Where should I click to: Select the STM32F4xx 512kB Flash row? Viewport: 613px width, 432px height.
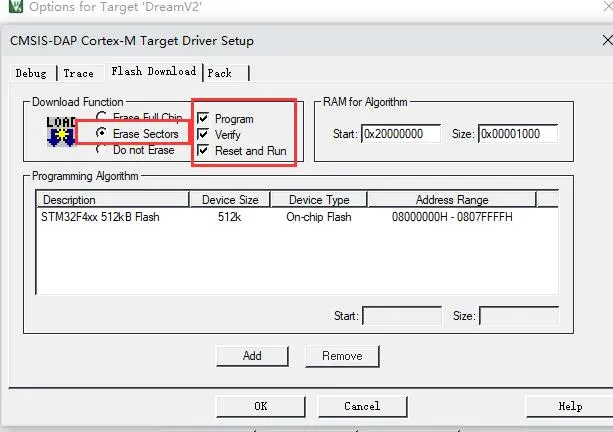pyautogui.click(x=101, y=216)
